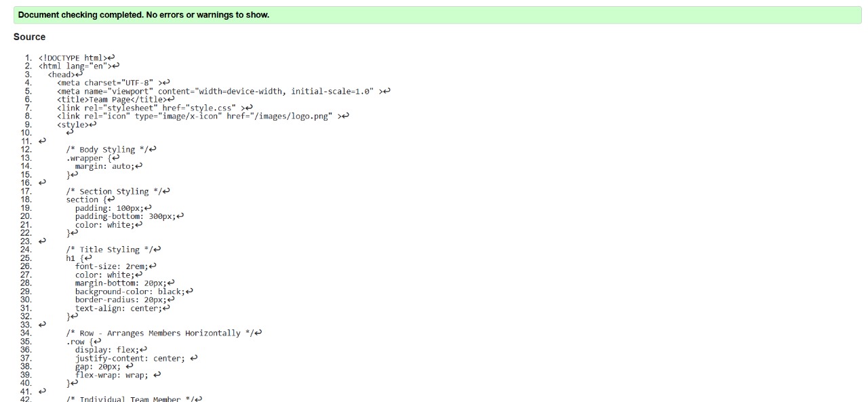
Task: Click the '<title>Team Page</title>' line
Action: coord(111,99)
